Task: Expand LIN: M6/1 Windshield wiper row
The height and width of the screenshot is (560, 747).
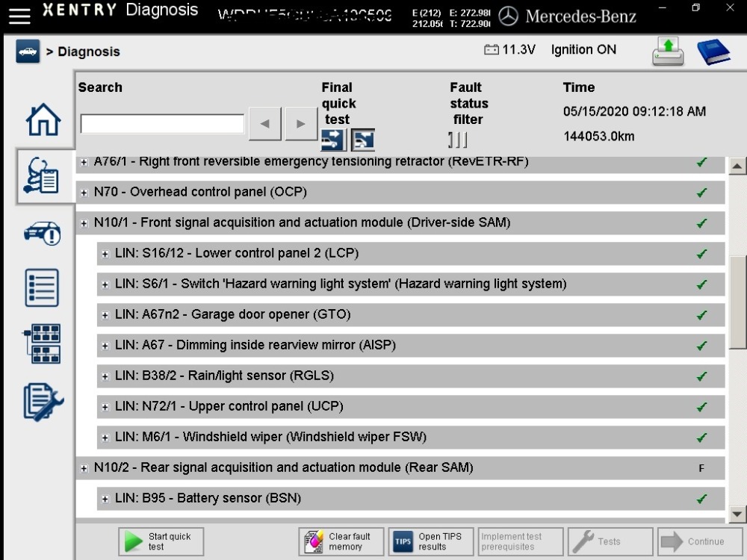Action: point(105,438)
